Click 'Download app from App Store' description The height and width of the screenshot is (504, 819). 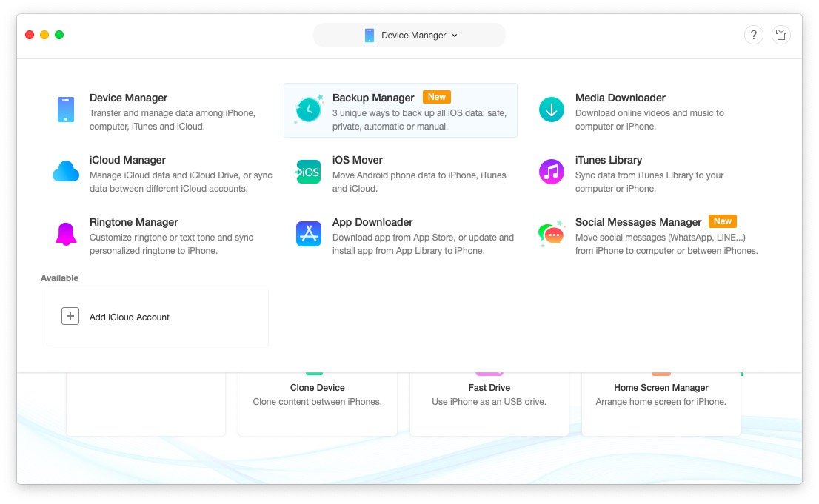tap(423, 244)
